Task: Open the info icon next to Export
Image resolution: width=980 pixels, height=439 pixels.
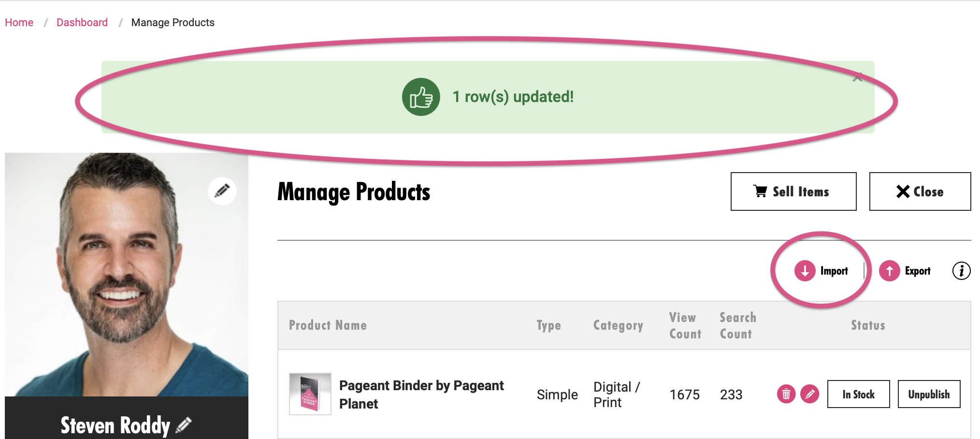Action: click(961, 271)
